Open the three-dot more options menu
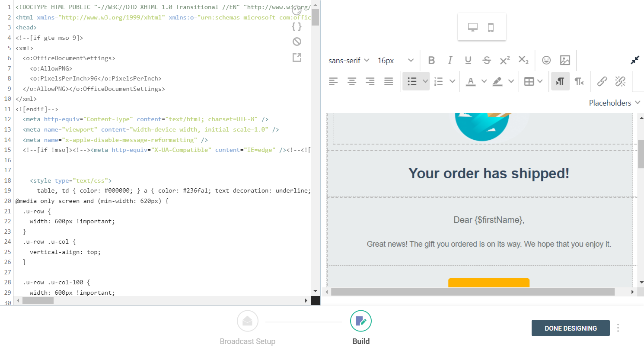The width and height of the screenshot is (644, 354). pyautogui.click(x=618, y=328)
